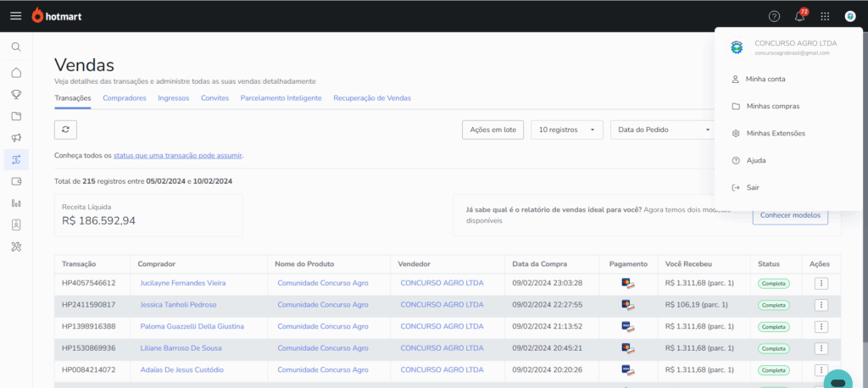Open buyer Adaías De Jesus Custódio
This screenshot has width=868, height=388.
coord(181,369)
